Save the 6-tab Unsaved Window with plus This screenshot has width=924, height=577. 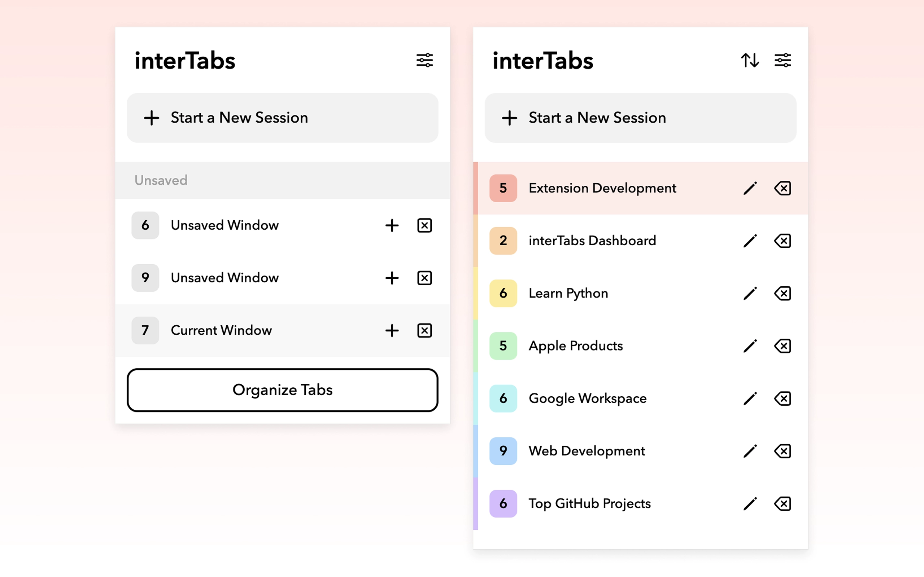tap(392, 225)
